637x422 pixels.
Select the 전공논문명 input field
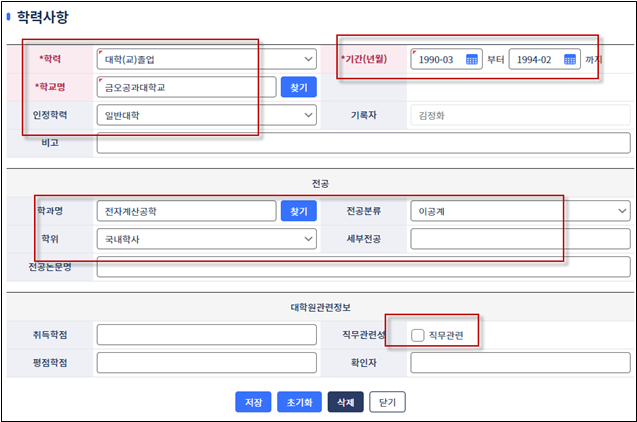pos(364,267)
